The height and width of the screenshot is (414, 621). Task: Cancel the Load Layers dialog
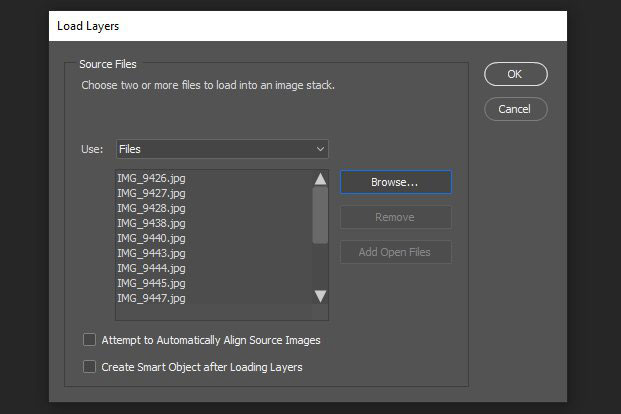516,109
